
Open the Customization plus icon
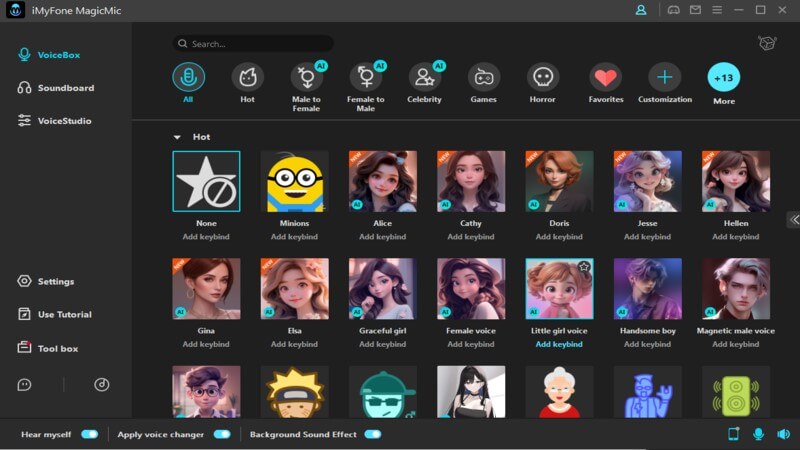click(664, 77)
